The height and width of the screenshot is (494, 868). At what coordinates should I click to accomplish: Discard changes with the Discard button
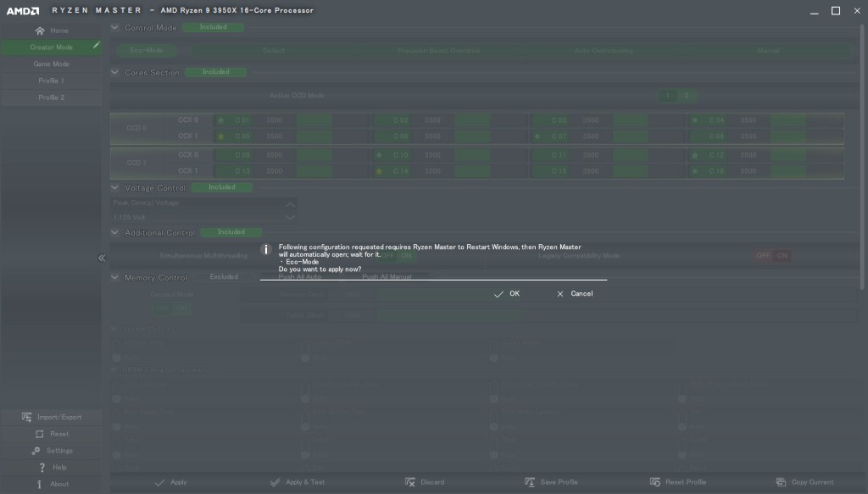tap(425, 482)
